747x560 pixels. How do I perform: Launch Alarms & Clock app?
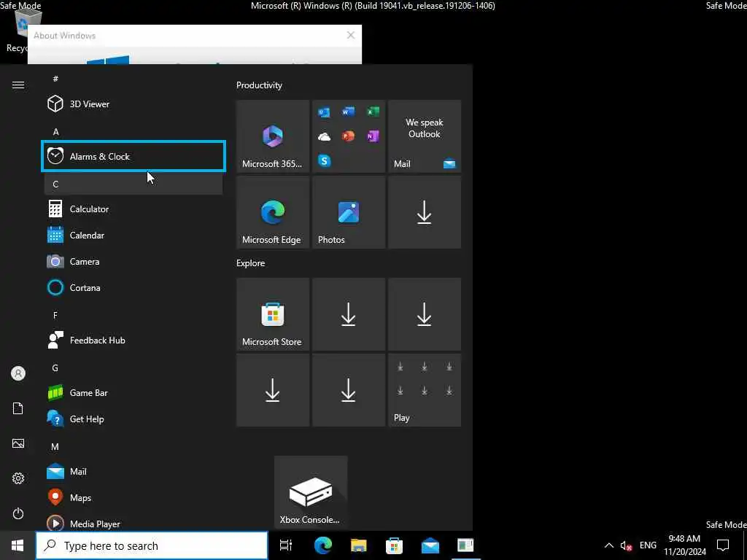(133, 156)
